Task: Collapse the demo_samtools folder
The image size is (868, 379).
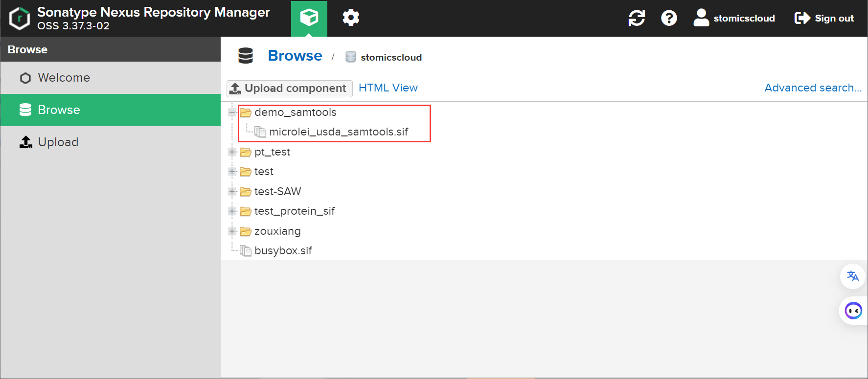Action: tap(232, 112)
